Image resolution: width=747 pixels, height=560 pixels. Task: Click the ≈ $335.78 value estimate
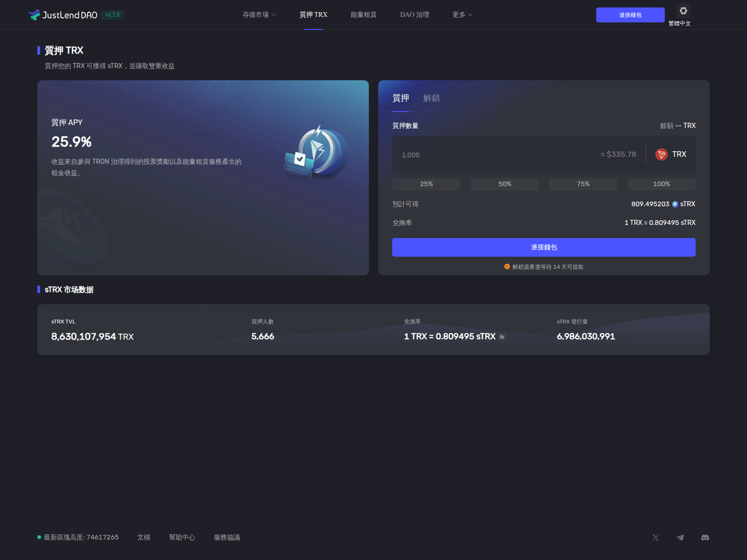[619, 154]
